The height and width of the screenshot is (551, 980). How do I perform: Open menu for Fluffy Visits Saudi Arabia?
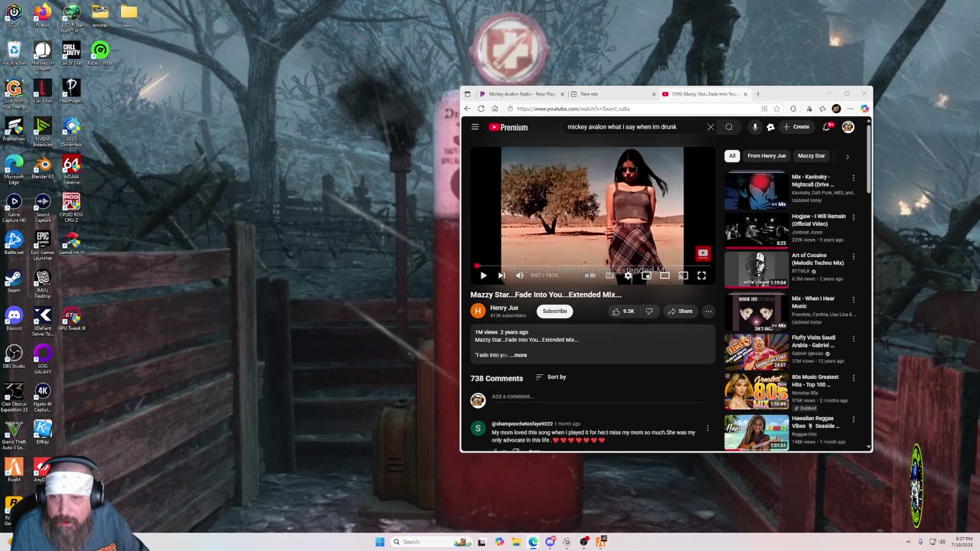[x=854, y=339]
